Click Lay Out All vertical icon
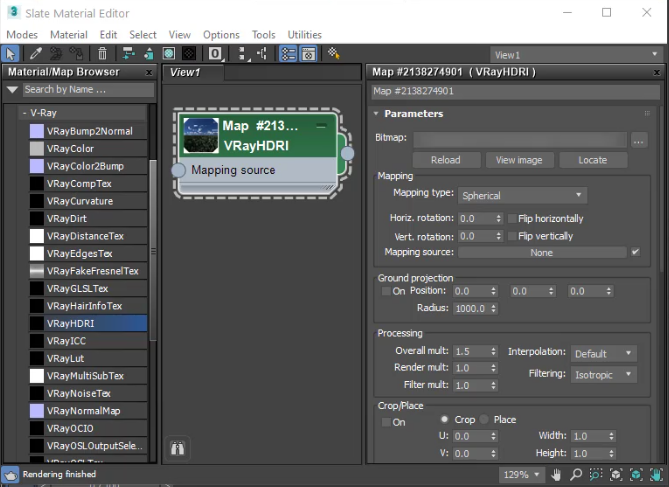This screenshot has width=669, height=487. click(242, 54)
